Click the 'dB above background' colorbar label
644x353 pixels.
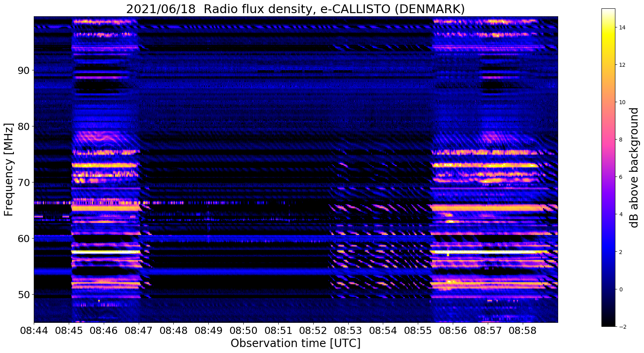tap(634, 167)
